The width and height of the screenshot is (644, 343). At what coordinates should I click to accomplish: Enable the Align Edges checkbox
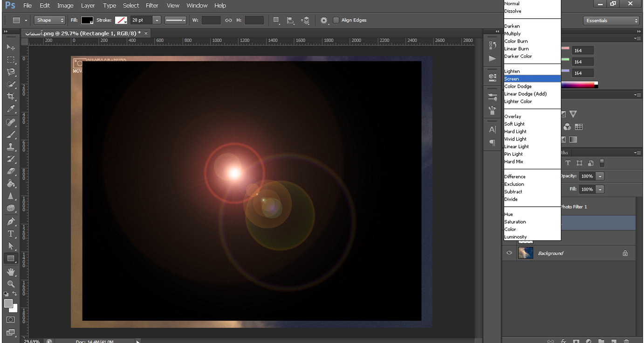(x=336, y=20)
